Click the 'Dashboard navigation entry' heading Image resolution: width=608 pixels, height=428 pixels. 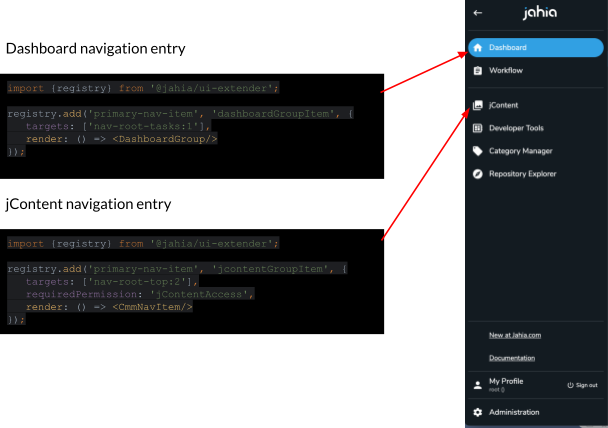pos(95,48)
